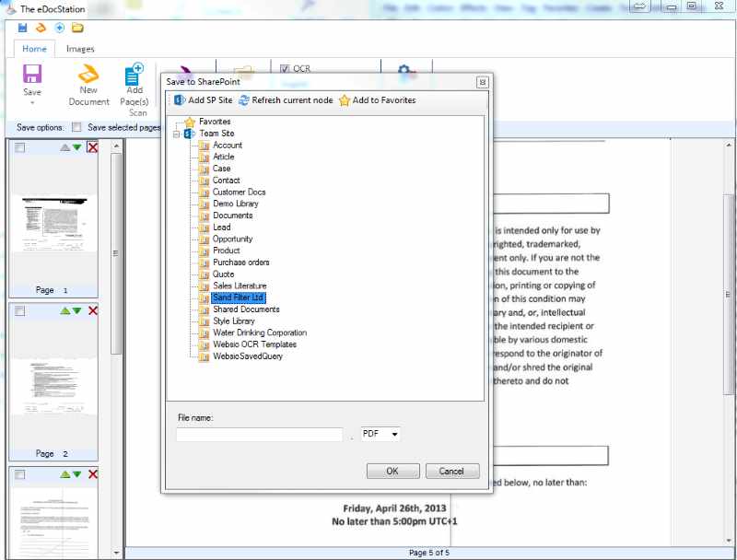Select Water Drinking Corporation library
Image resolution: width=737 pixels, height=560 pixels.
tap(260, 333)
